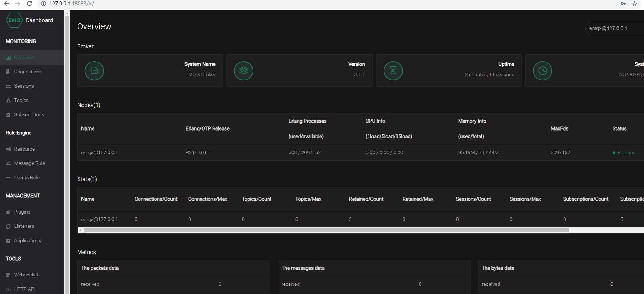Open the Sessions menu item
Viewport: 644px width, 294px height.
tap(32, 86)
